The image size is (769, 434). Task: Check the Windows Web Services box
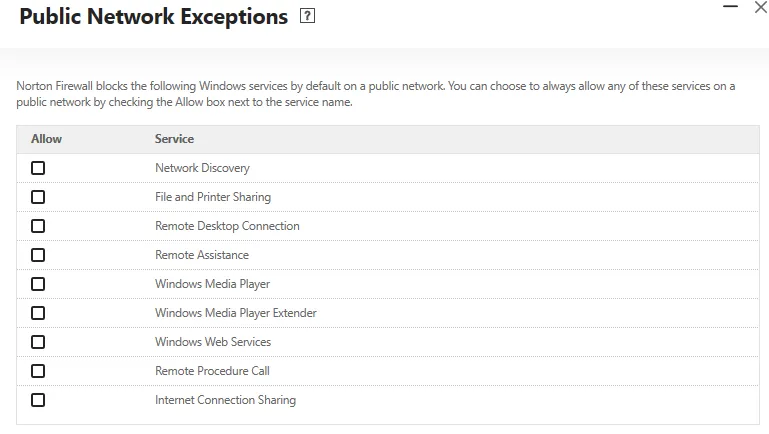[x=38, y=342]
